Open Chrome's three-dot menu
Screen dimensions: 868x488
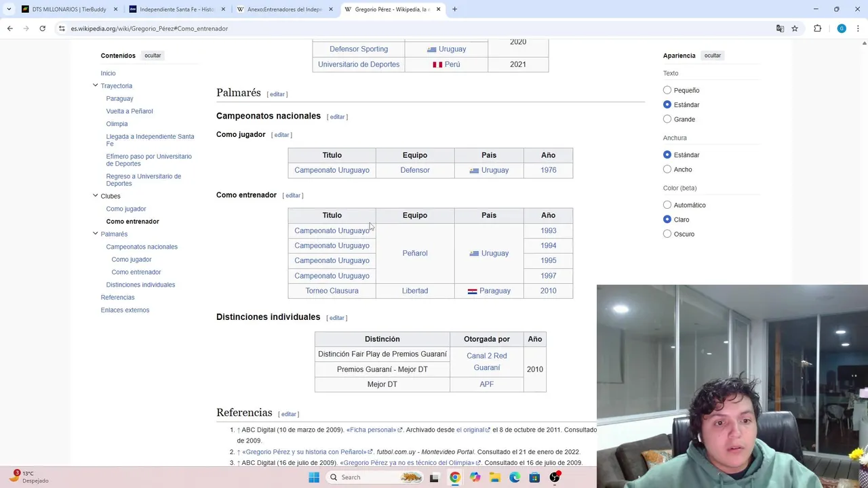coord(859,28)
